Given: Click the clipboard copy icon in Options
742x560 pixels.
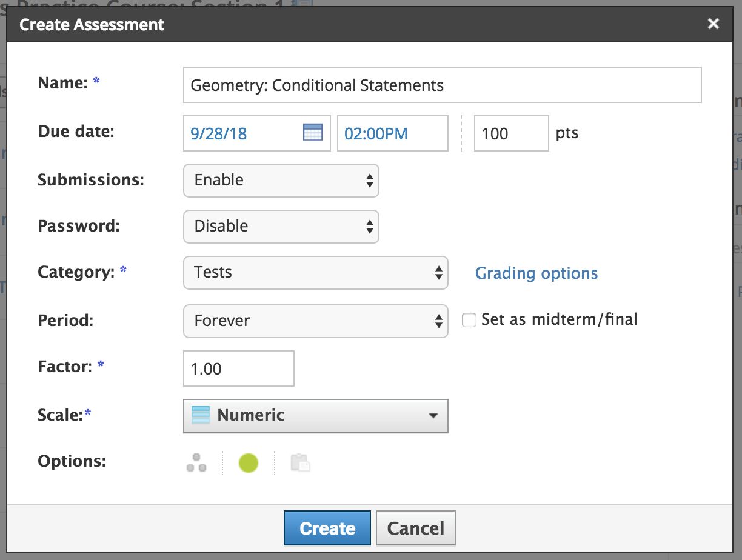Looking at the screenshot, I should pyautogui.click(x=301, y=463).
